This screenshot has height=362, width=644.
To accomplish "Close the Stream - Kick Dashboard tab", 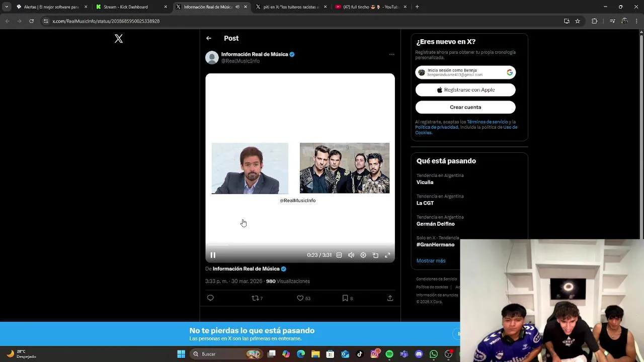I will pyautogui.click(x=166, y=7).
